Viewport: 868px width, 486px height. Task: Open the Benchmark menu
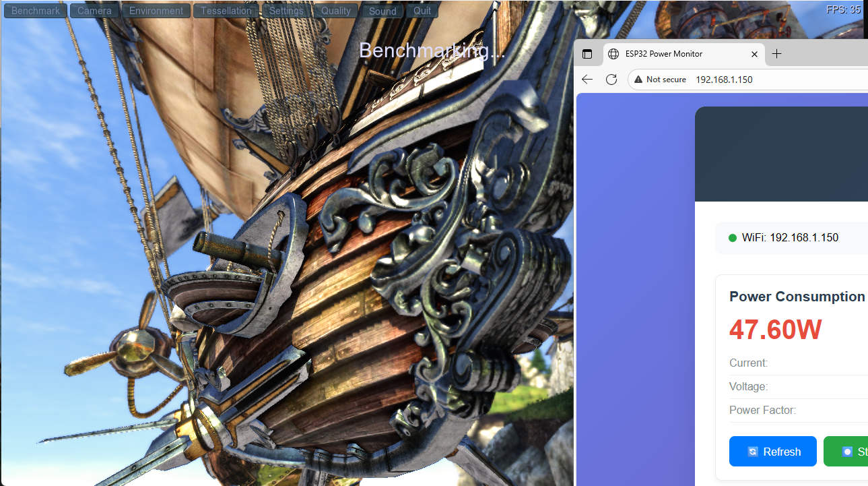(x=36, y=11)
